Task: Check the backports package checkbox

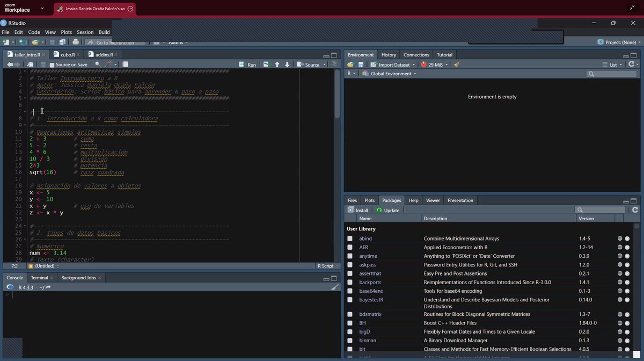Action: pyautogui.click(x=350, y=282)
